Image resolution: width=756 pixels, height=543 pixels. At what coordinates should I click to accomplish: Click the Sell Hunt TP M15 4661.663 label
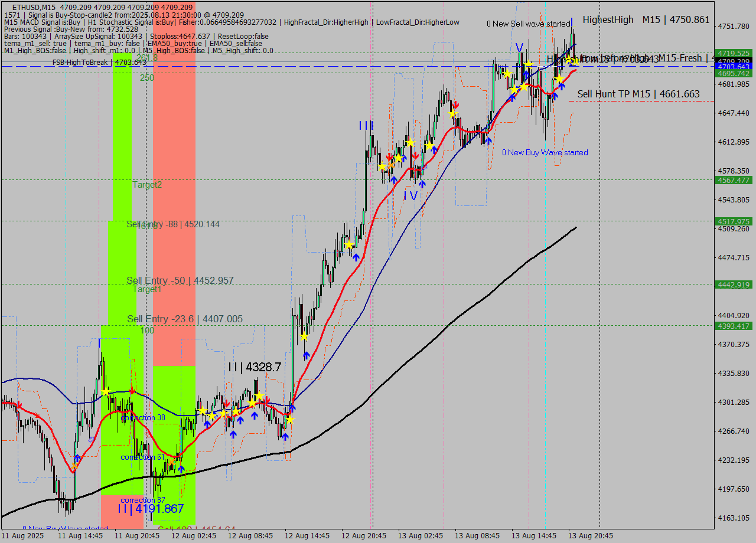tap(638, 94)
